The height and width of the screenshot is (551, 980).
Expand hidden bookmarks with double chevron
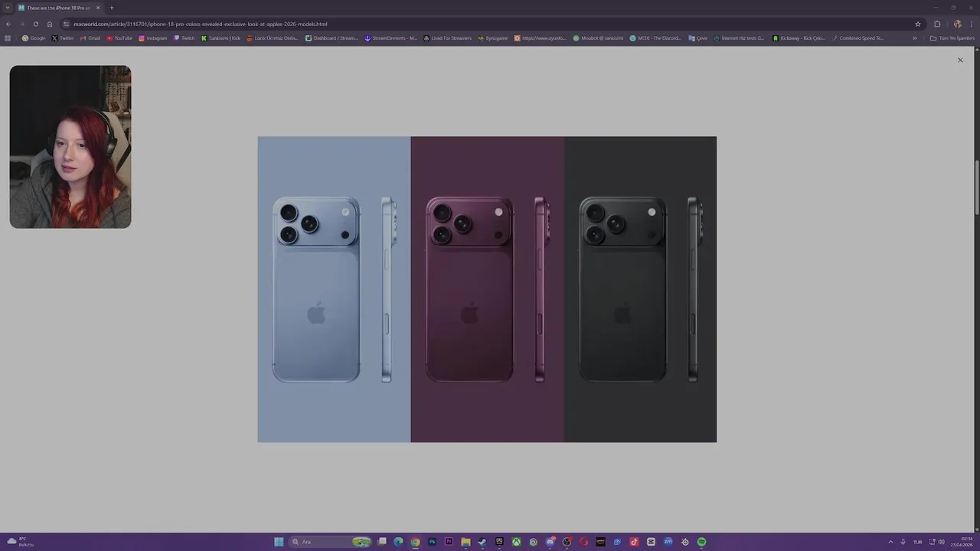[915, 37]
